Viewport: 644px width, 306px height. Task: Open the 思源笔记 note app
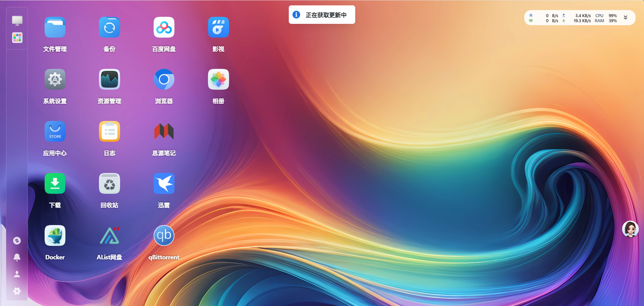[x=164, y=131]
